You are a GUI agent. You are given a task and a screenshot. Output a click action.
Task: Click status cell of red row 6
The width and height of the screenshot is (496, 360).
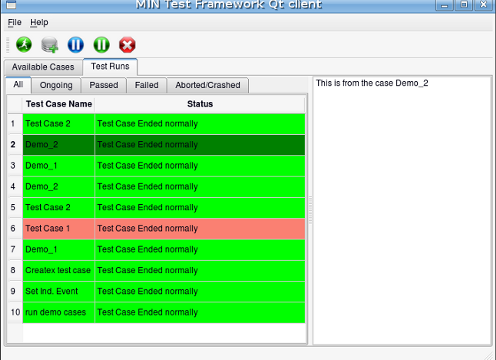(x=200, y=228)
